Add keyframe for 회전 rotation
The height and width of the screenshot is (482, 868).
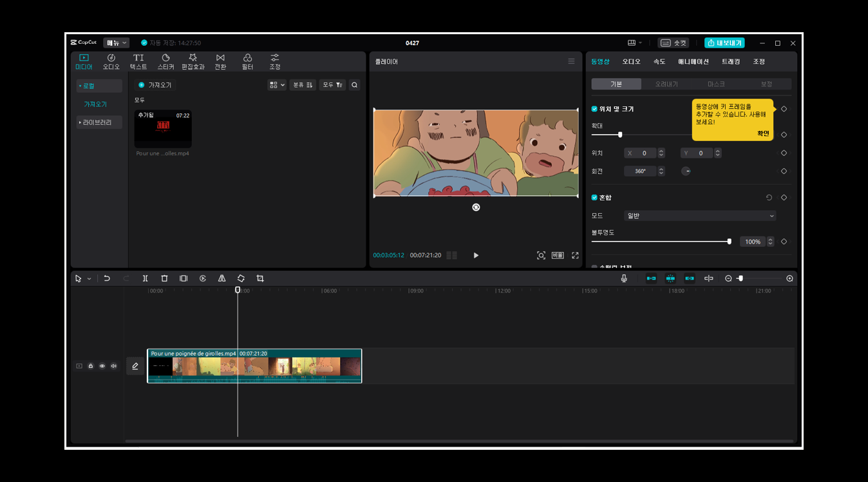784,171
